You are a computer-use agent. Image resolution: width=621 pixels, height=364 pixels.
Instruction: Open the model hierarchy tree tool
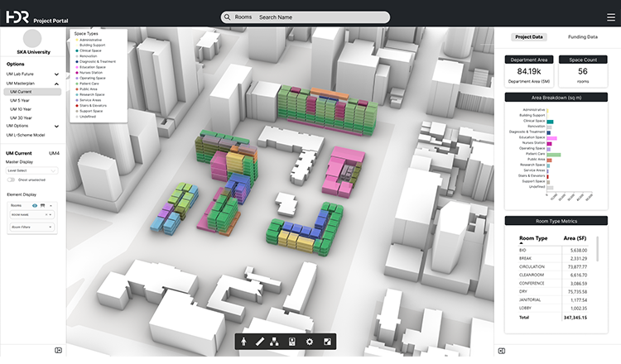click(274, 342)
